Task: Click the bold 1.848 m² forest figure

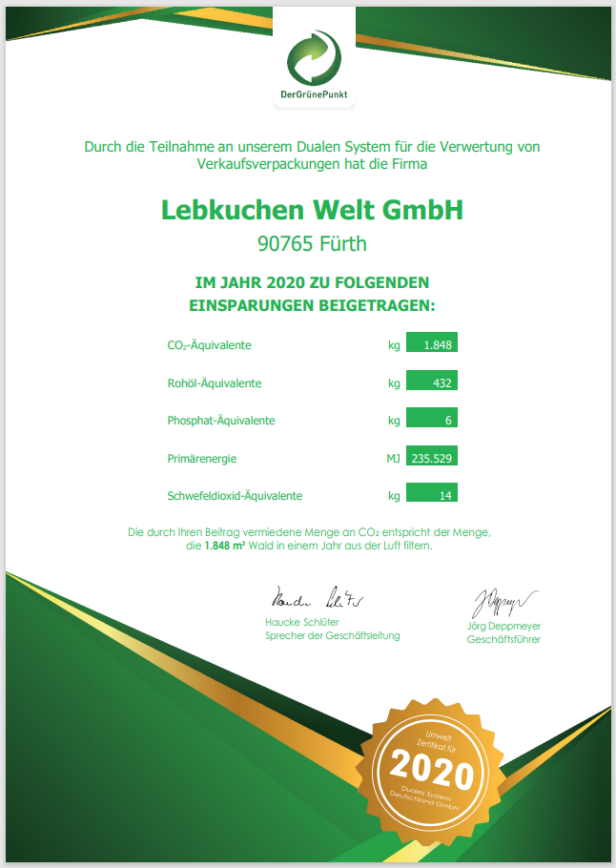Action: 225,546
